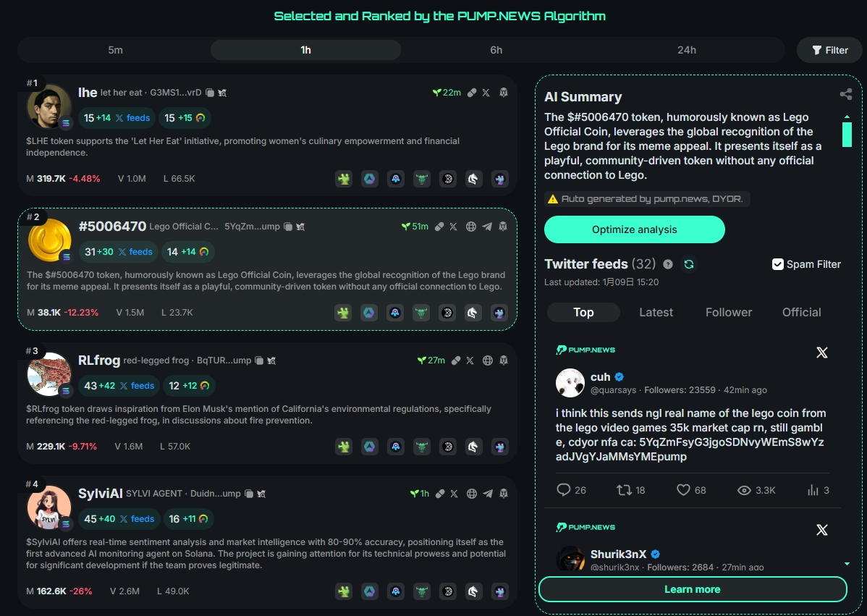Click the Optimize analysis button

pos(634,229)
